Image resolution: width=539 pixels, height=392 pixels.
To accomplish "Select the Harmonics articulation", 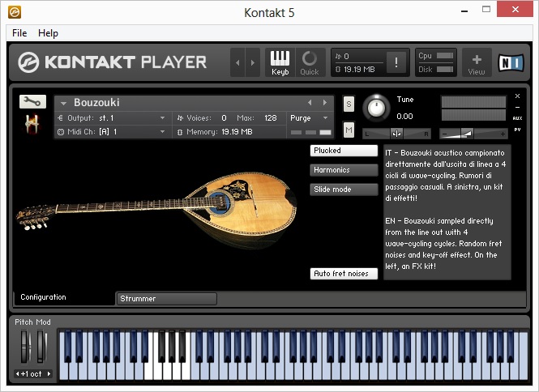I will pyautogui.click(x=344, y=170).
